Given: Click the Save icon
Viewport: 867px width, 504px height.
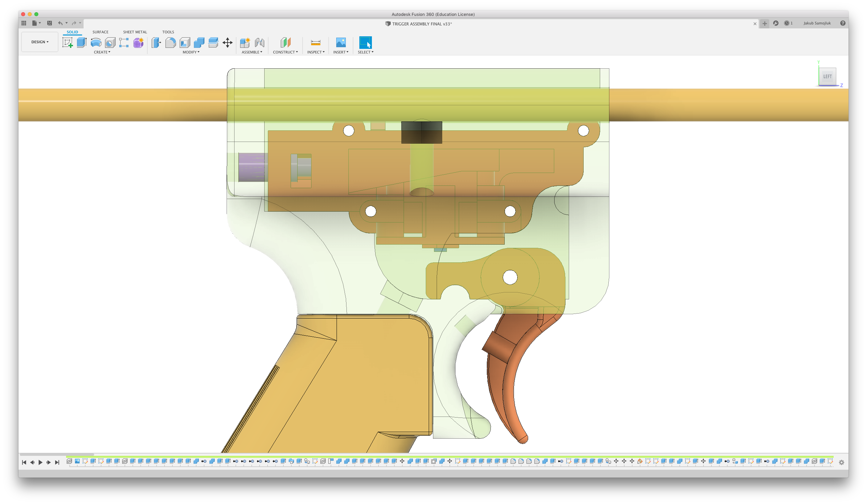Looking at the screenshot, I should tap(50, 23).
